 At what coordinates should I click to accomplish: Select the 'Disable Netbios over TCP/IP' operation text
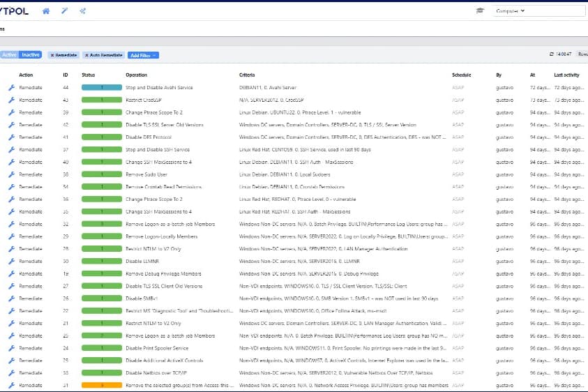(156, 373)
